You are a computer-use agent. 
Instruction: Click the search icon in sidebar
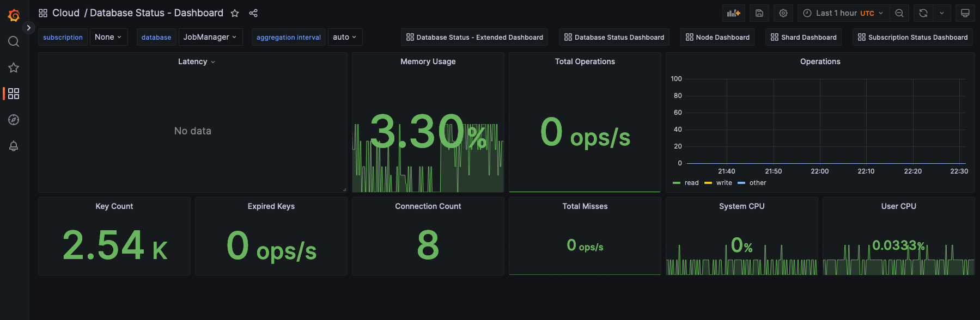click(x=14, y=41)
